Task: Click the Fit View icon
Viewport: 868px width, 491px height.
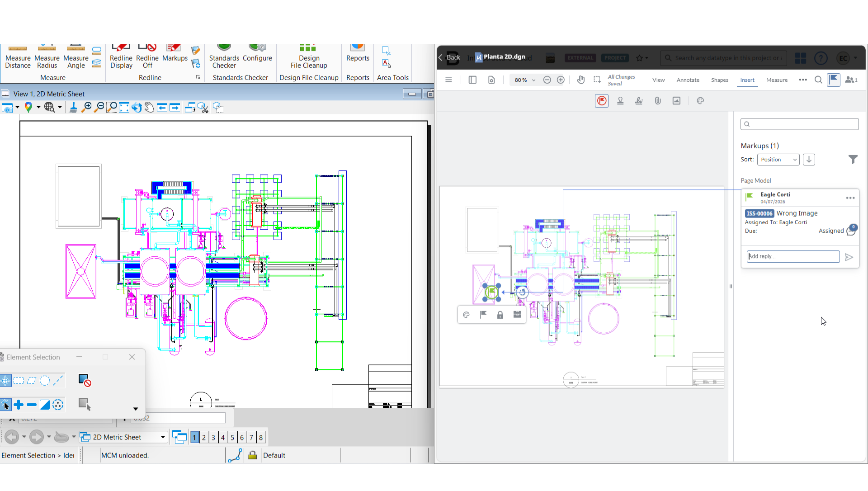Action: click(124, 108)
